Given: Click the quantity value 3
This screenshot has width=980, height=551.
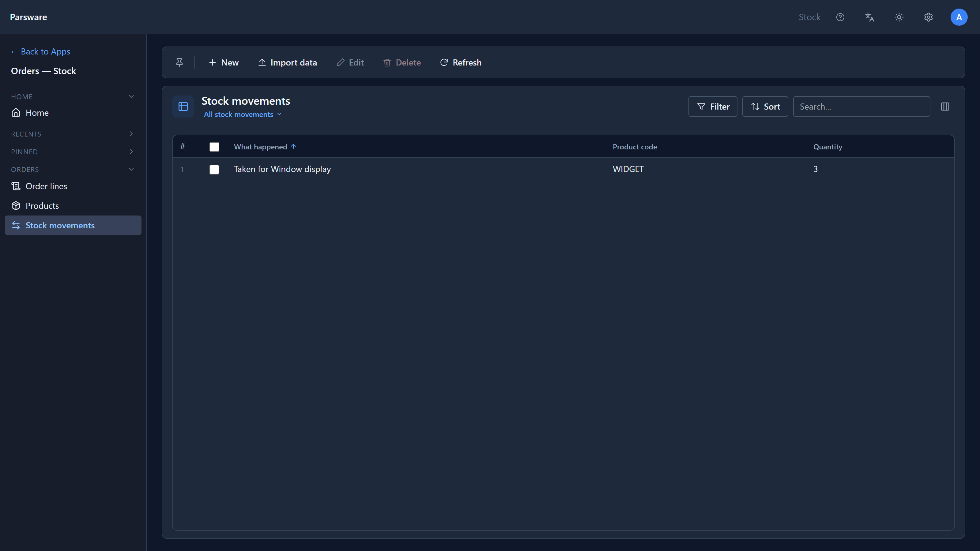Looking at the screenshot, I should (815, 169).
